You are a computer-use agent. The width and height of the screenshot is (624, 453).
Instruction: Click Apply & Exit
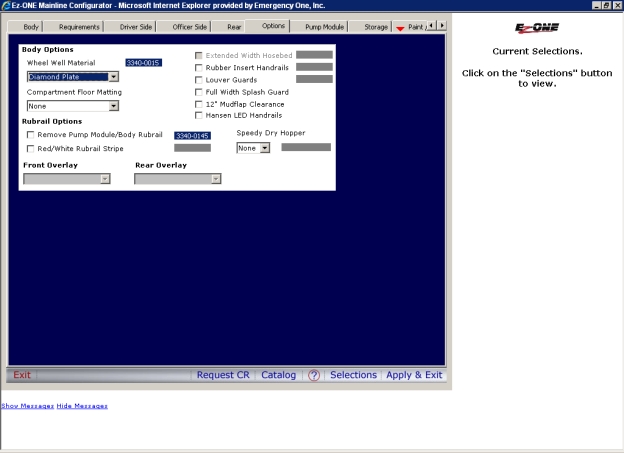414,375
